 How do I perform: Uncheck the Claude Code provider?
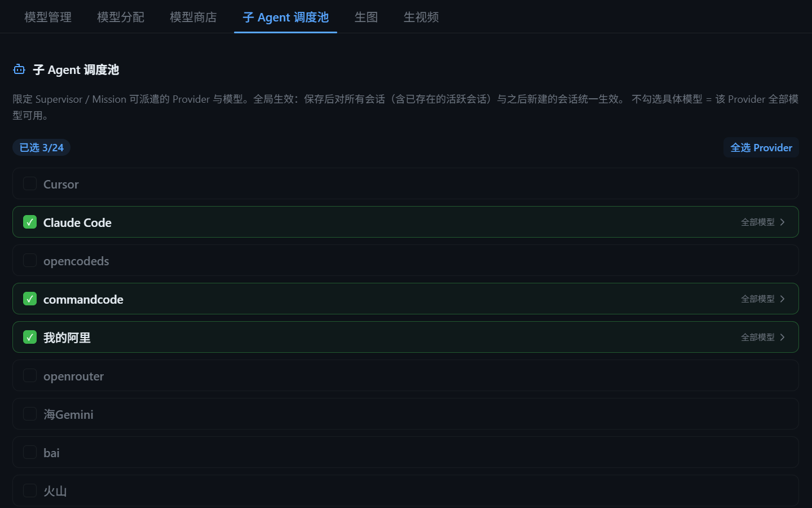tap(30, 222)
